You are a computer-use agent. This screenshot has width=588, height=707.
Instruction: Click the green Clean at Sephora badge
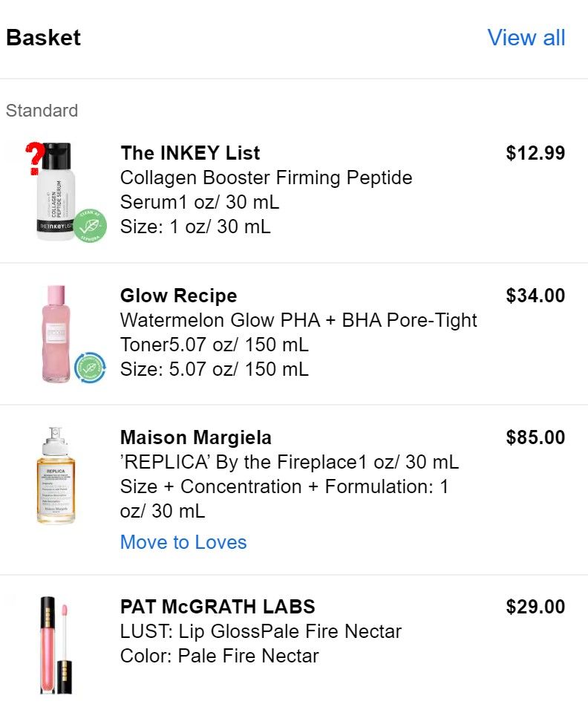coord(90,224)
